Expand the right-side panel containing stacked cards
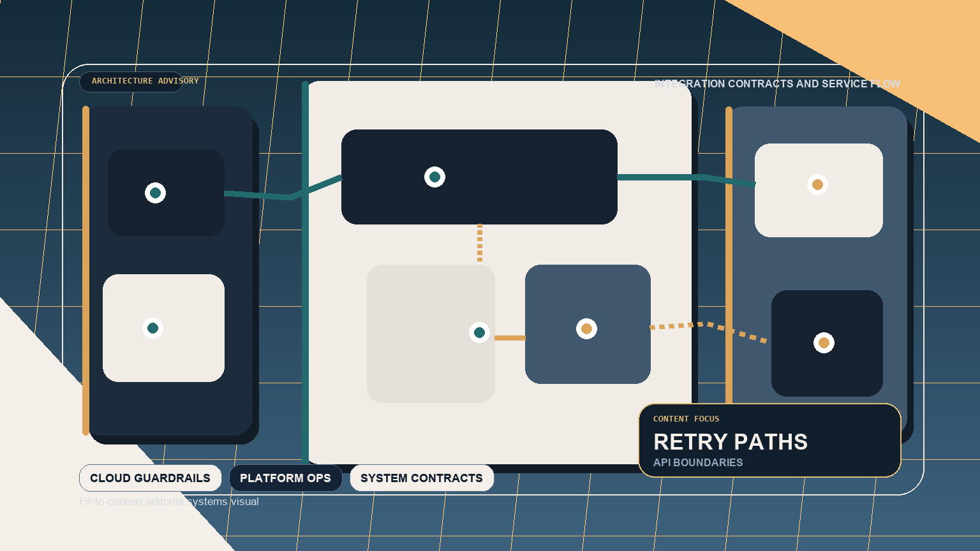This screenshot has height=551, width=980. point(817,268)
